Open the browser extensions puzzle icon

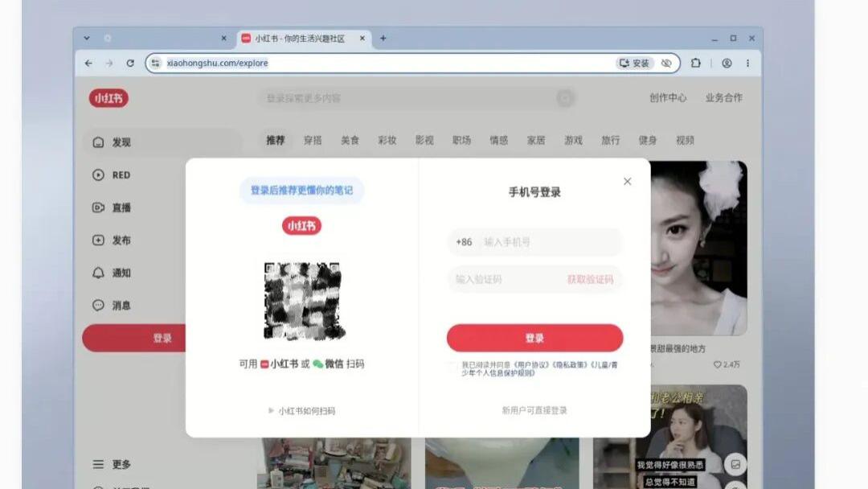tap(696, 63)
